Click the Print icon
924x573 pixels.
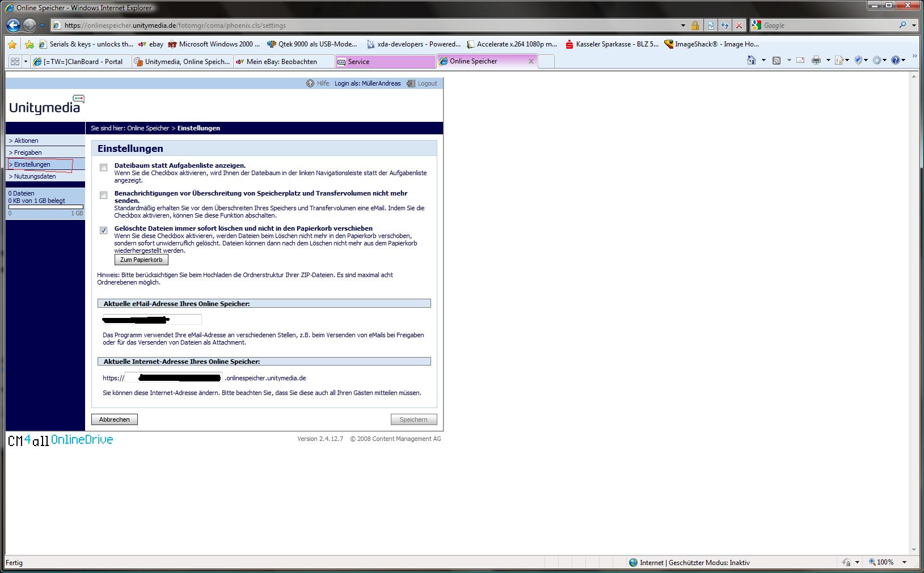tap(816, 60)
